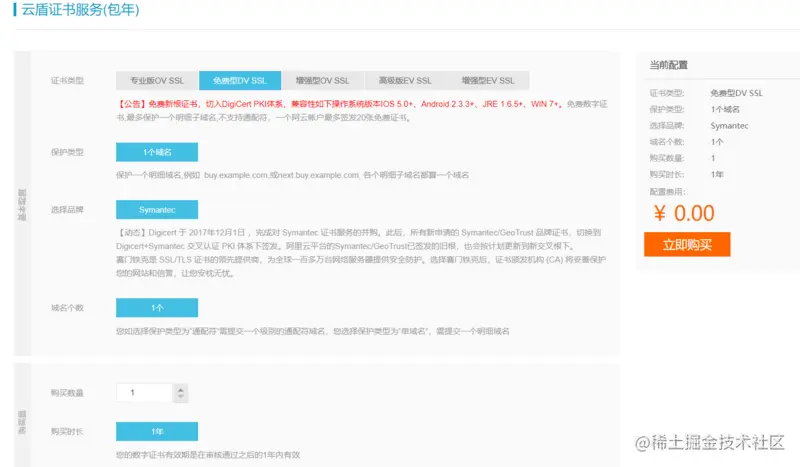Click the 配置费用 label in summary
800x467 pixels.
pyautogui.click(x=667, y=191)
